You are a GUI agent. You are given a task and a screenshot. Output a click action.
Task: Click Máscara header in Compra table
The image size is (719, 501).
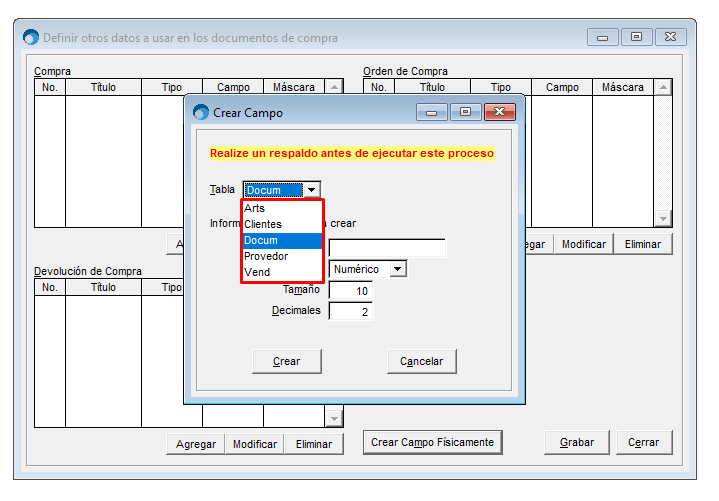pos(294,87)
